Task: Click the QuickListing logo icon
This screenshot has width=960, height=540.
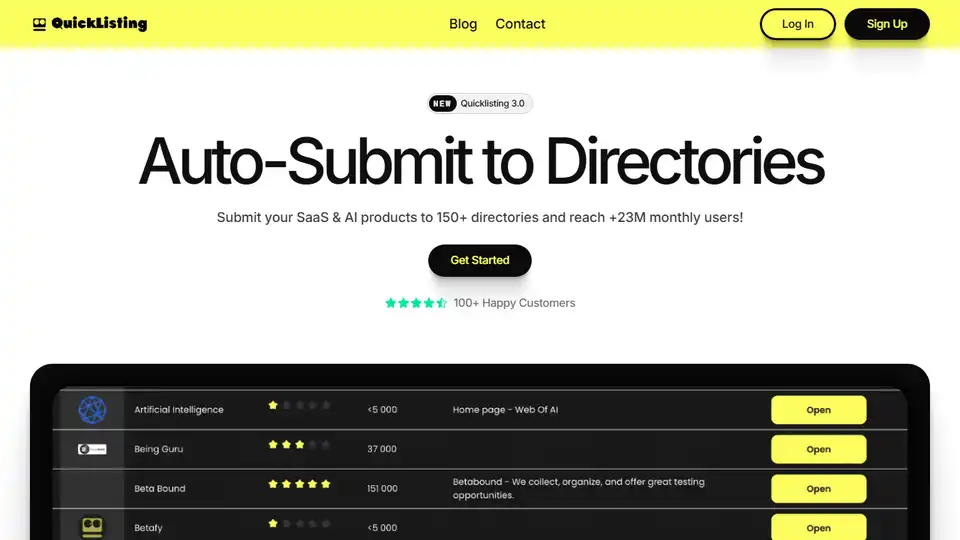Action: 39,24
